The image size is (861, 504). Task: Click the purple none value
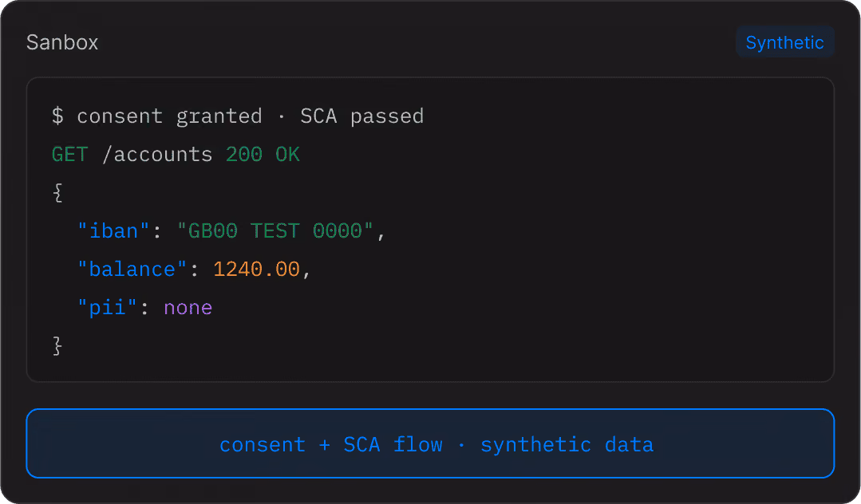(x=188, y=308)
